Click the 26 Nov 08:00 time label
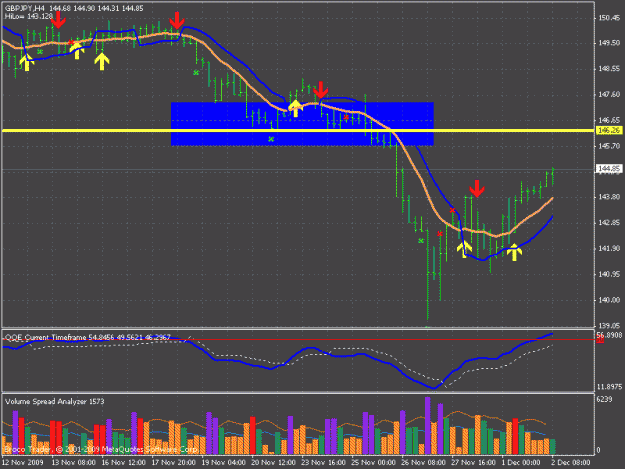The image size is (625, 469). (x=423, y=463)
